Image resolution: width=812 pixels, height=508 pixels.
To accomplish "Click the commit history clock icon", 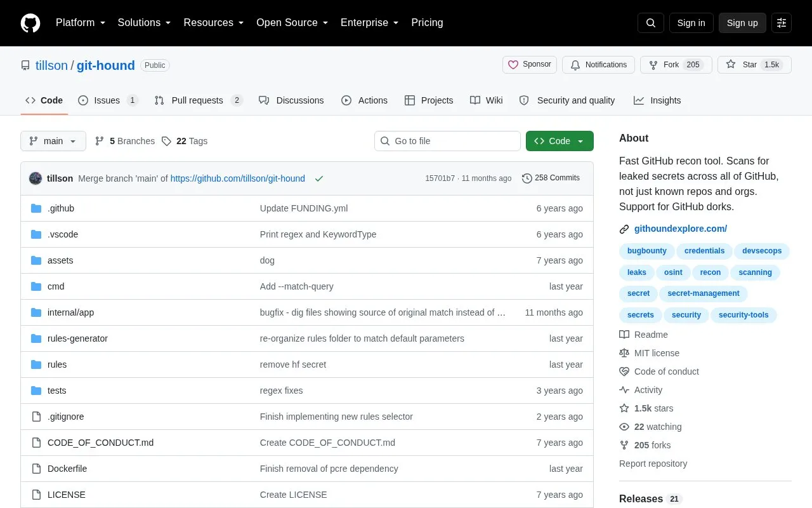I will pyautogui.click(x=527, y=178).
